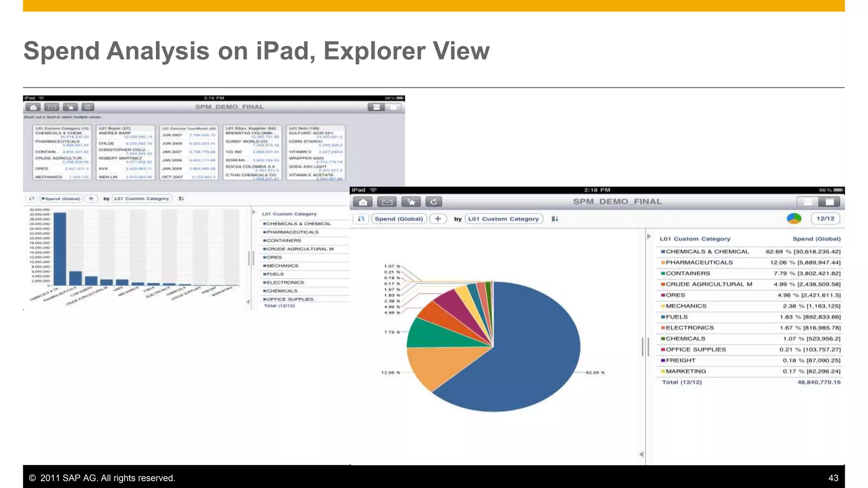This screenshot has width=868, height=488.
Task: Open the L01 Supplier (66) facet card
Action: point(252,152)
